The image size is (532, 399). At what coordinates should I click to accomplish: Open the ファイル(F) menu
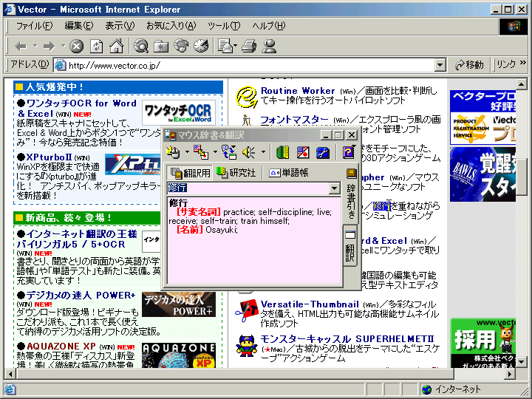click(34, 26)
